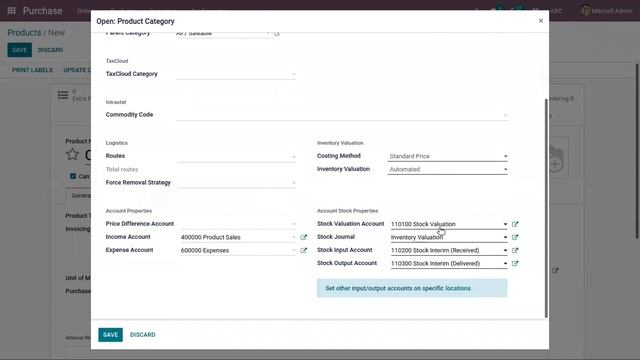This screenshot has height=360, width=640.
Task: Click the input/output accounts info banner
Action: 412,288
